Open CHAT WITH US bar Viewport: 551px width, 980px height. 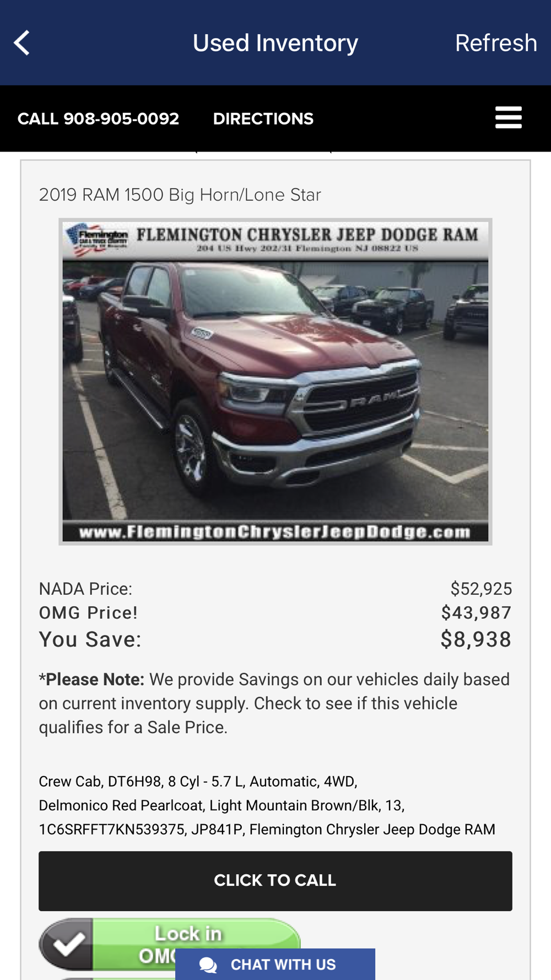pyautogui.click(x=275, y=965)
